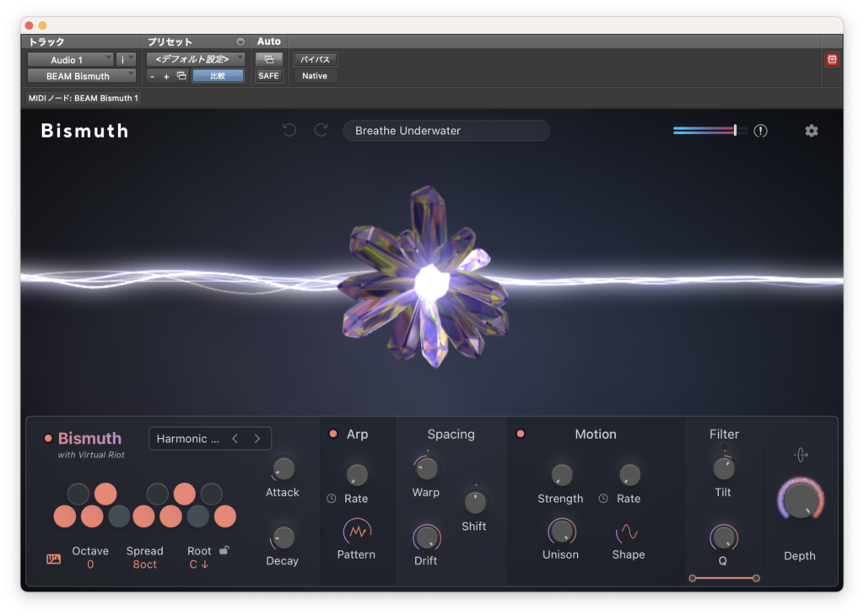The image size is (864, 616).
Task: Click the red target icon in the header
Action: pos(832,60)
